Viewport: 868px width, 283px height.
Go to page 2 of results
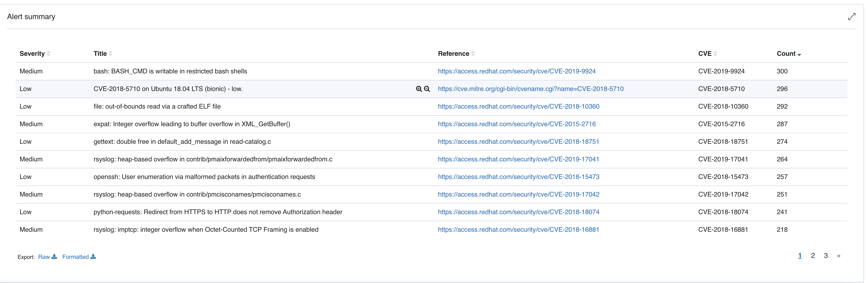pyautogui.click(x=813, y=256)
